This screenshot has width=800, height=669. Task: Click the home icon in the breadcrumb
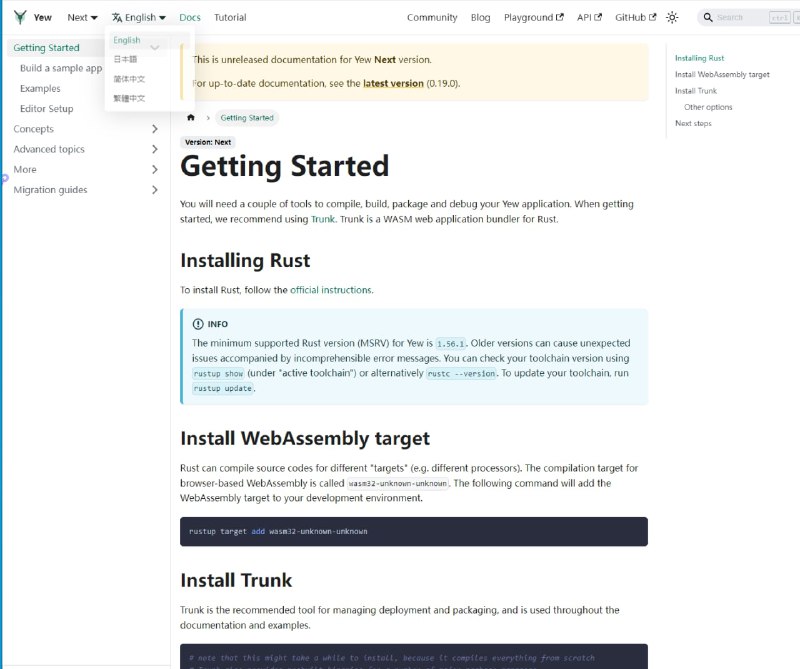(190, 117)
